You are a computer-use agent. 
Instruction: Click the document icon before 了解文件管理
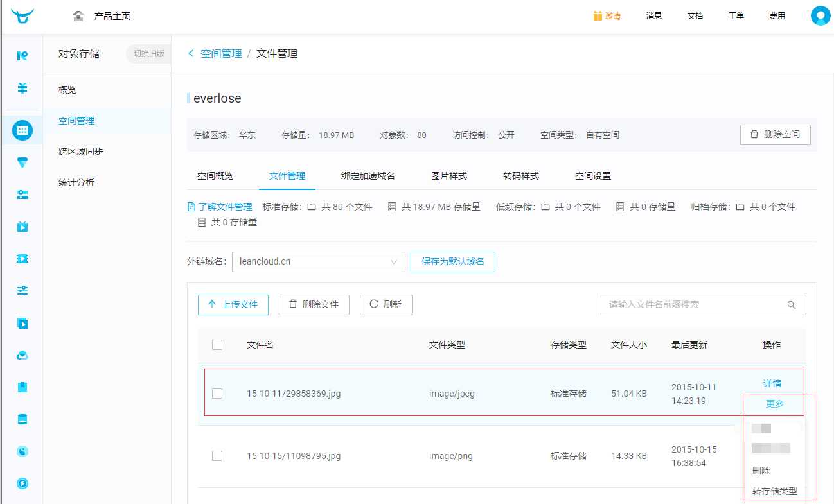point(191,207)
